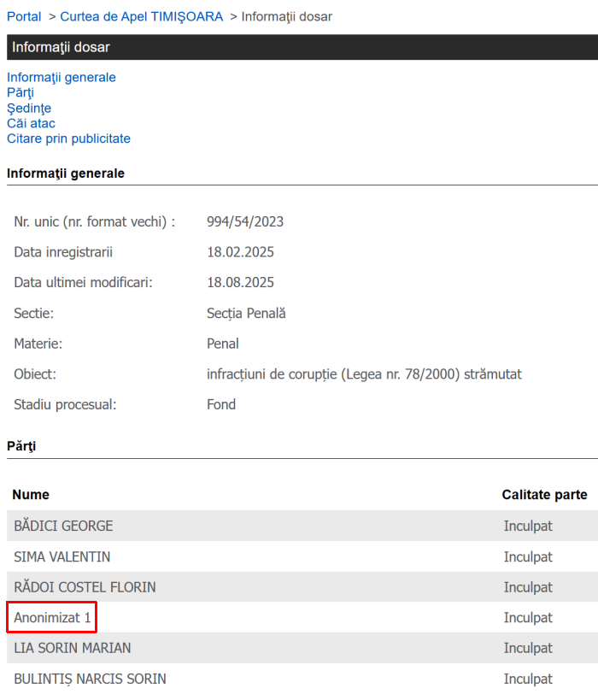
Task: Go to Curtea de Apel TIMIŞOARA breadcrumb
Action: click(x=142, y=17)
